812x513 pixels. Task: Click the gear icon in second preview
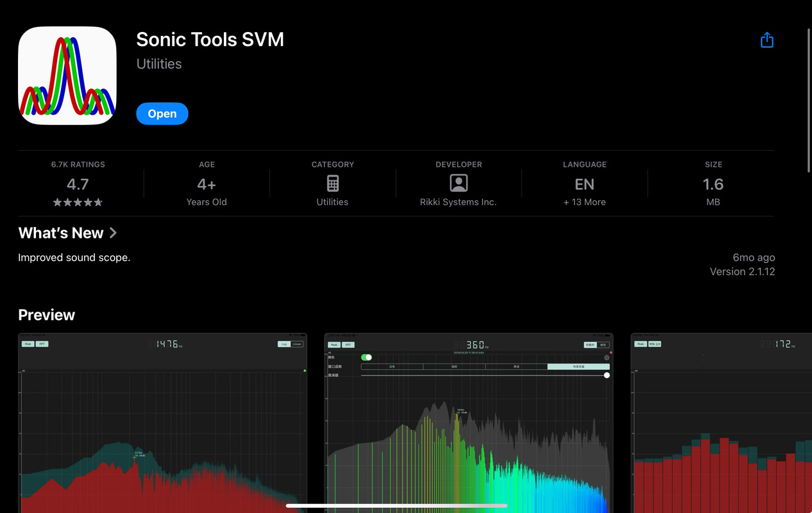(607, 358)
